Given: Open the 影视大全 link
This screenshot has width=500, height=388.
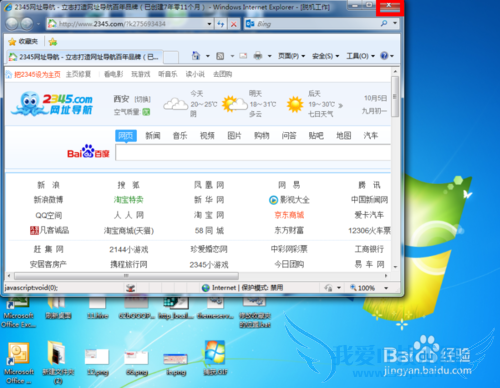Looking at the screenshot, I should click(x=289, y=200).
